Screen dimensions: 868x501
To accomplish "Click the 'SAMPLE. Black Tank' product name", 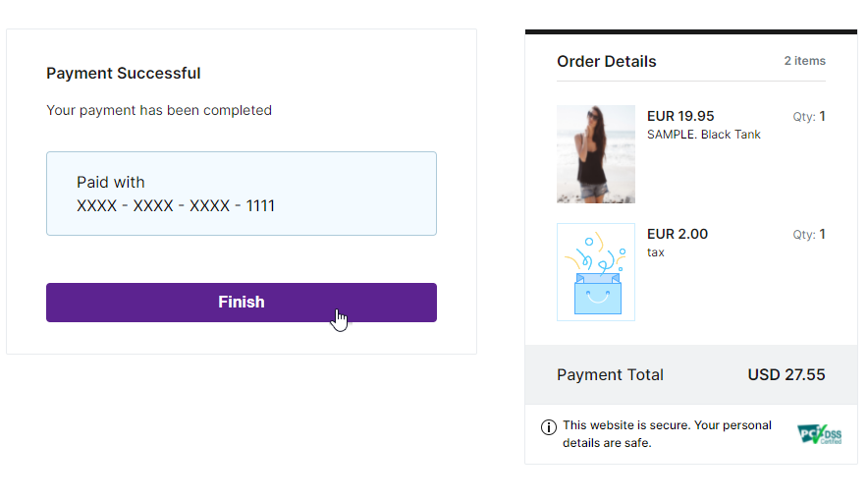I will 704,135.
